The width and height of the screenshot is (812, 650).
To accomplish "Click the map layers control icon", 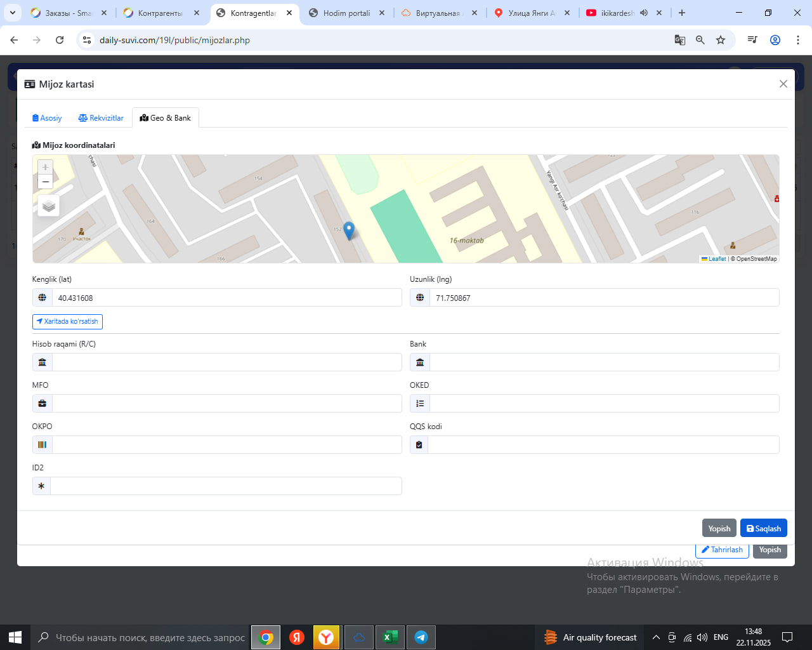I will (x=49, y=206).
